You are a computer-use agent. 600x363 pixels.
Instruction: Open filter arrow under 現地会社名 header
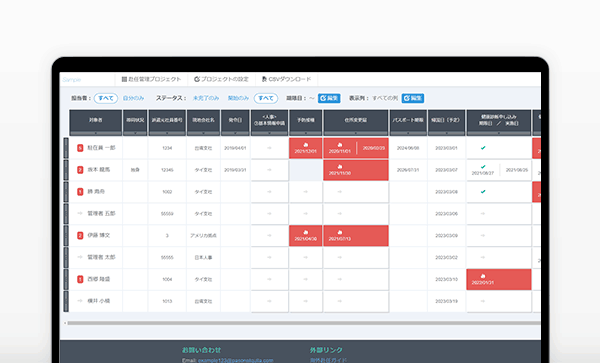pyautogui.click(x=203, y=133)
